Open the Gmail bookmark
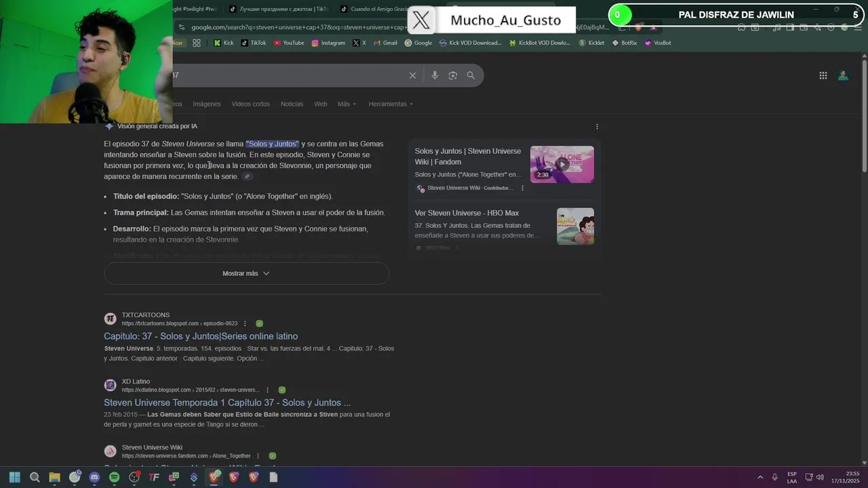The height and width of the screenshot is (488, 868). pyautogui.click(x=385, y=43)
